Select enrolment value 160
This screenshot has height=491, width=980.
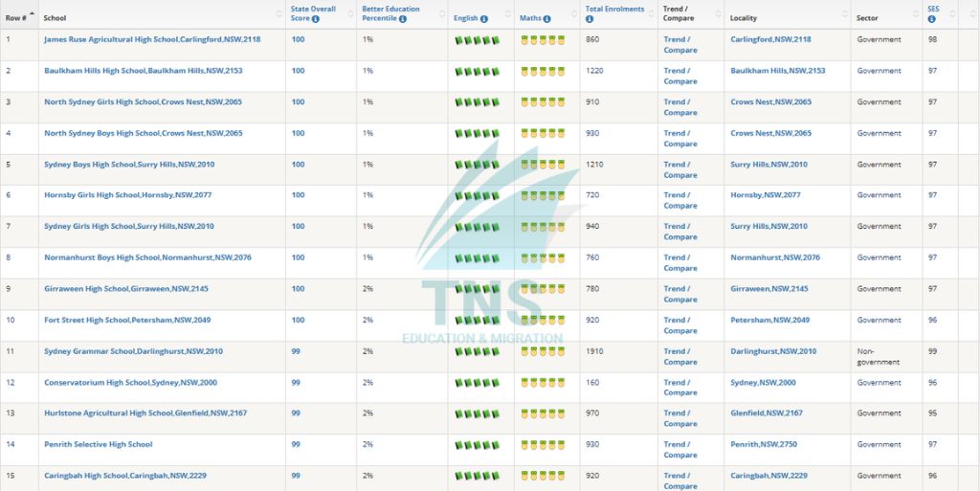(592, 382)
